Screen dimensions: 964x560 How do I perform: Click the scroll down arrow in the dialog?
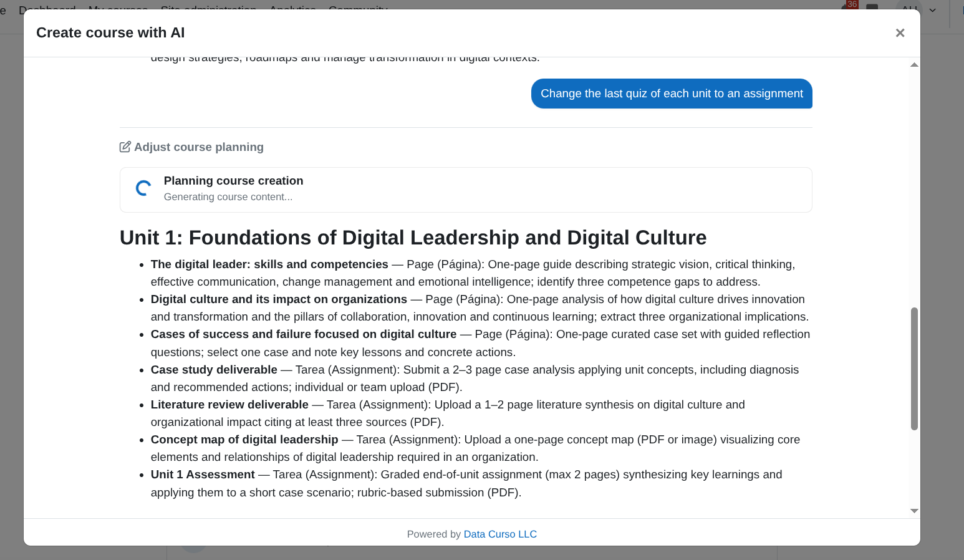click(x=914, y=511)
